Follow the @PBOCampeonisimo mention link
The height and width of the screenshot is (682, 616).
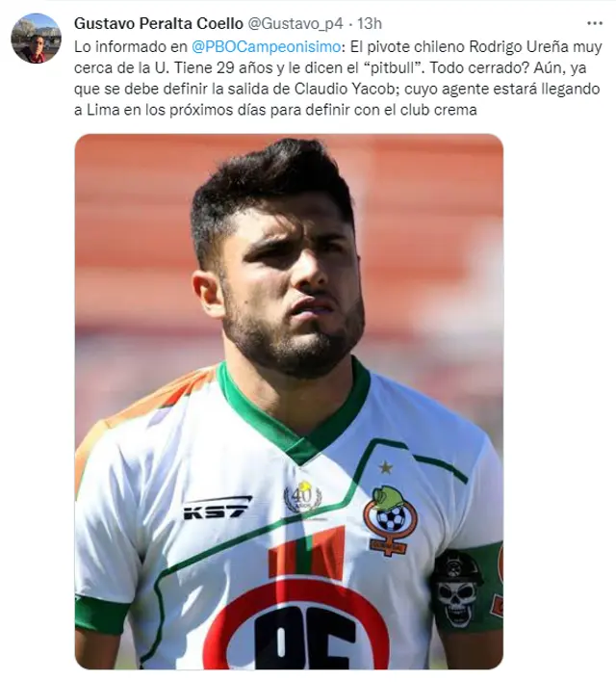(266, 46)
